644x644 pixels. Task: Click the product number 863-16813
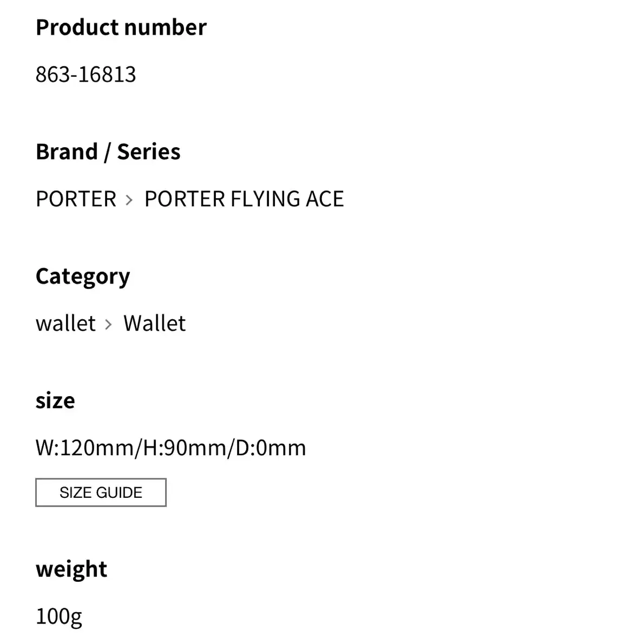point(86,74)
